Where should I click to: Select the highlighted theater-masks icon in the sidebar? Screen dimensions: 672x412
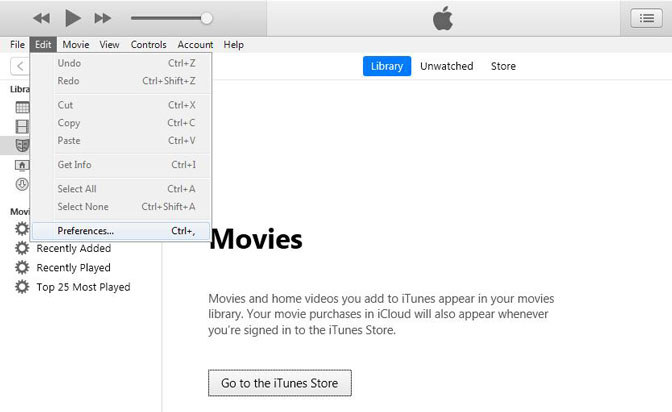pos(22,145)
